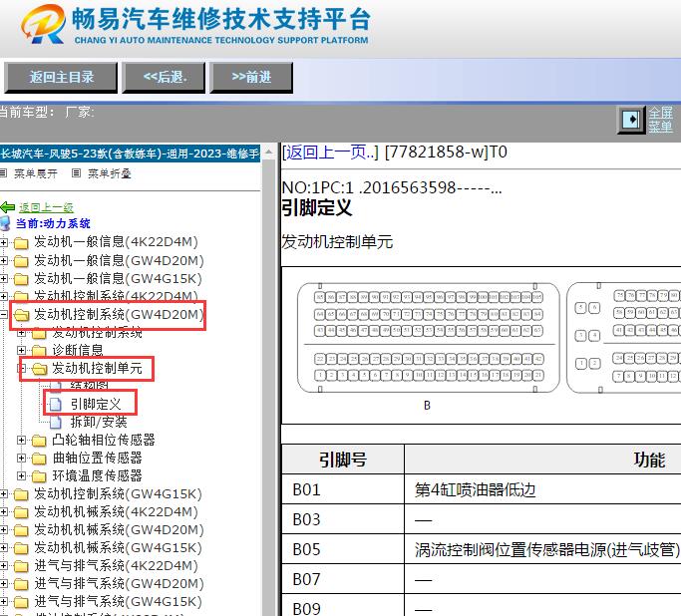Click the 涡流控制阀位置传感器电源 cell

click(x=542, y=549)
